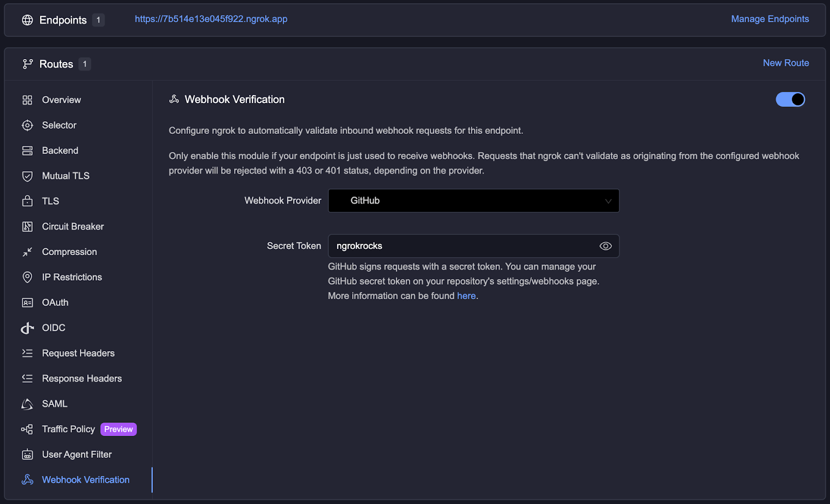Open the Webhook Provider dropdown
Image resolution: width=830 pixels, height=504 pixels.
[x=473, y=201]
